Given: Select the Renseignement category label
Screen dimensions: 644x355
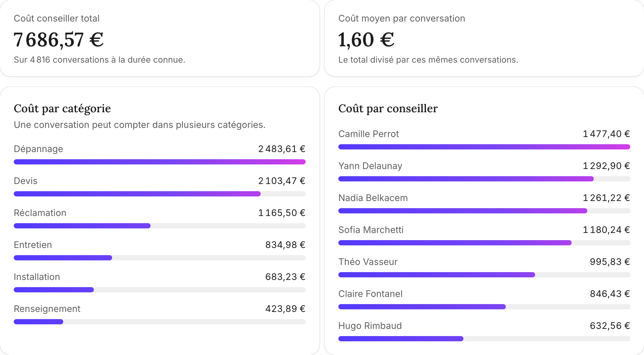Looking at the screenshot, I should point(47,309).
